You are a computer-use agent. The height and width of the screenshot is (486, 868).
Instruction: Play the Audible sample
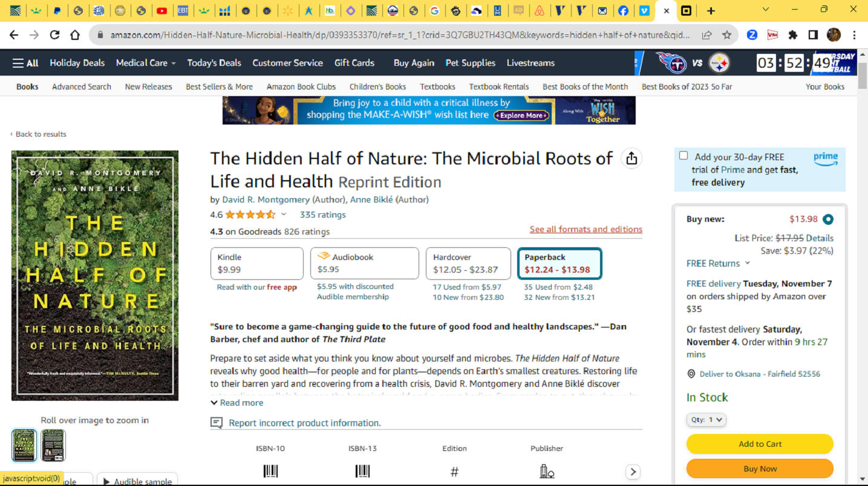point(138,480)
